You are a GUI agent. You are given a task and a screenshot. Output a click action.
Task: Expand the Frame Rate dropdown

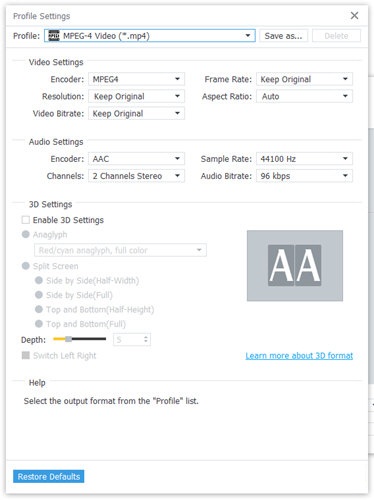tap(304, 79)
